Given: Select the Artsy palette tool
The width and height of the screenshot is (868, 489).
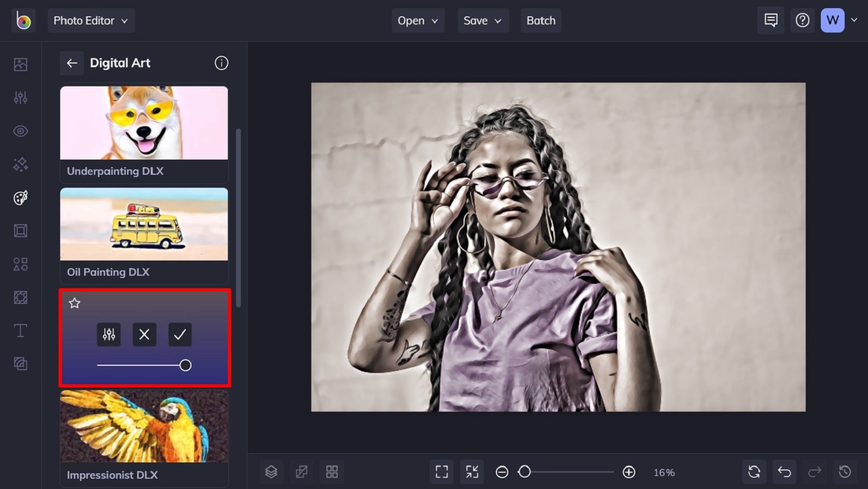Looking at the screenshot, I should pos(20,198).
